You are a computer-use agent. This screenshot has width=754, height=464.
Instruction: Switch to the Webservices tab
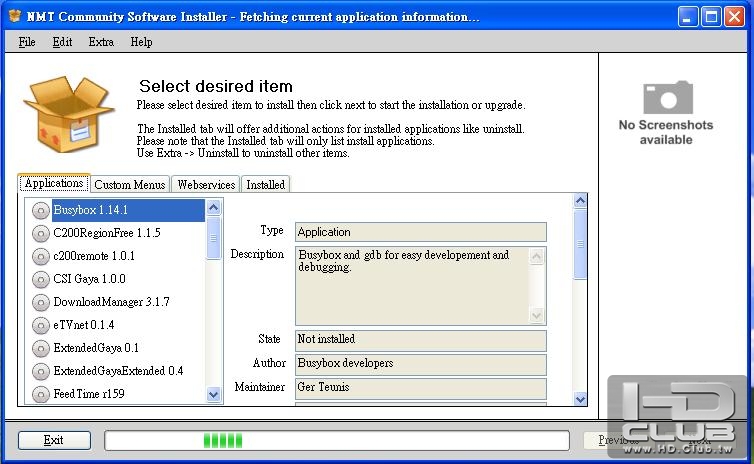pos(206,185)
